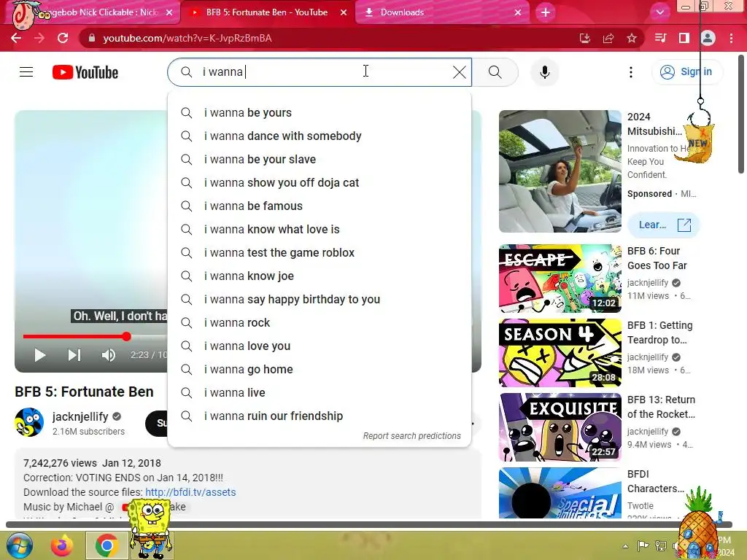747x560 pixels.
Task: Select suggestion 'i wanna be your slave'
Action: tap(320, 160)
